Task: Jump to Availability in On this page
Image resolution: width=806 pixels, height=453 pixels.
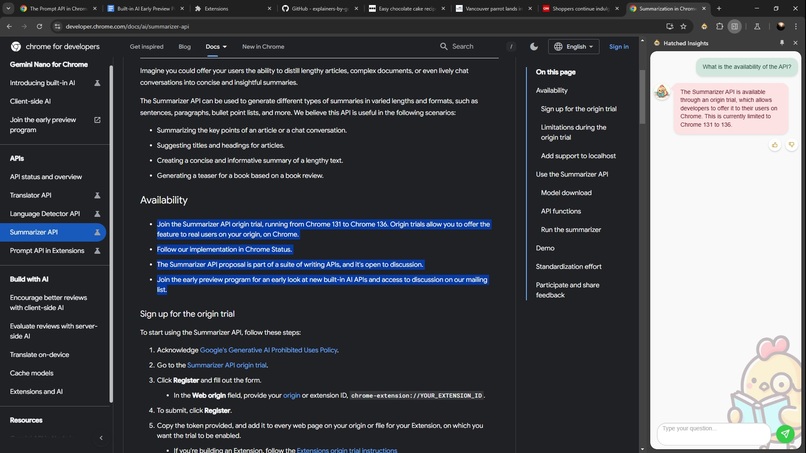Action: (552, 90)
